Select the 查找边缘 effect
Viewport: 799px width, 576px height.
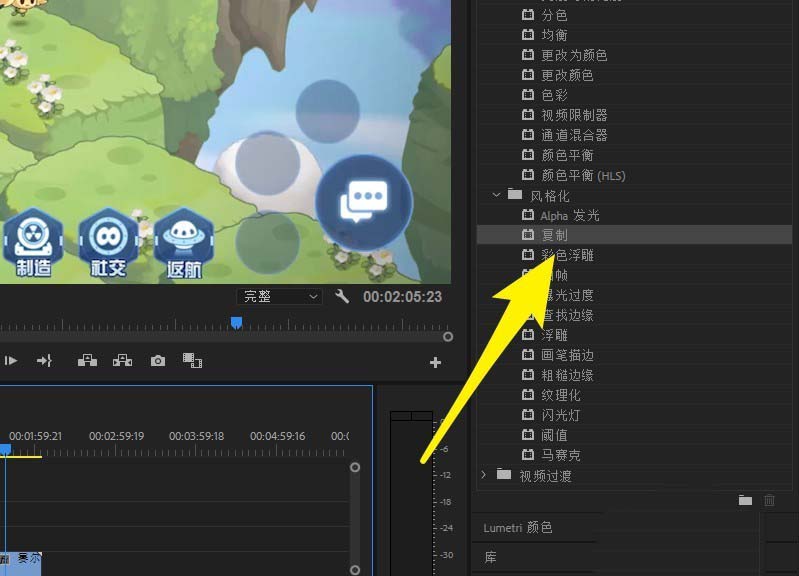tap(568, 315)
